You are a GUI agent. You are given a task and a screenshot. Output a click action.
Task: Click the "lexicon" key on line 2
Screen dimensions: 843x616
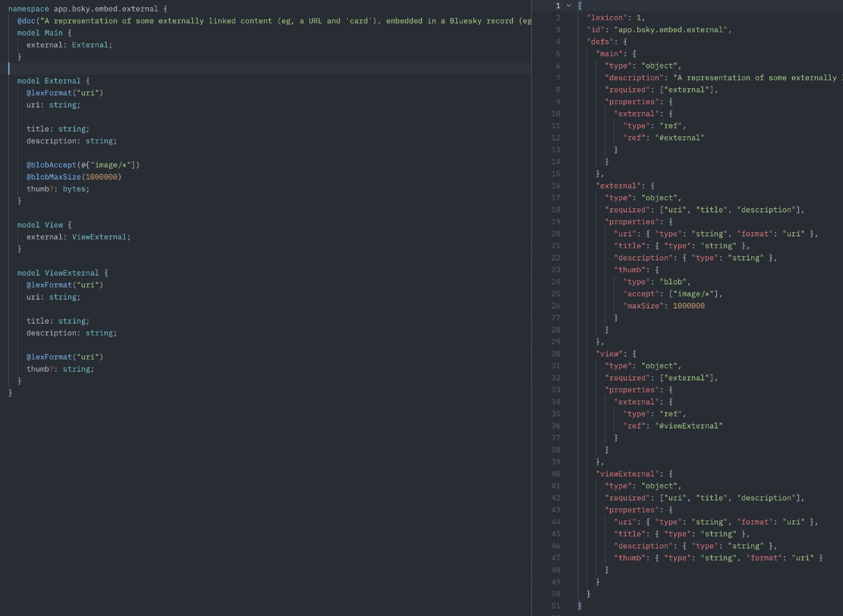point(607,18)
